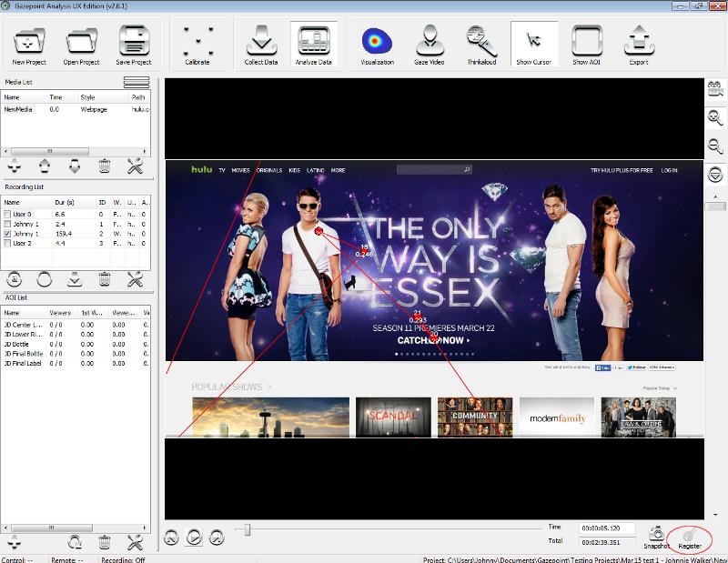Image resolution: width=728 pixels, height=563 pixels.
Task: Step backward with the rewind playback button
Action: (x=171, y=538)
